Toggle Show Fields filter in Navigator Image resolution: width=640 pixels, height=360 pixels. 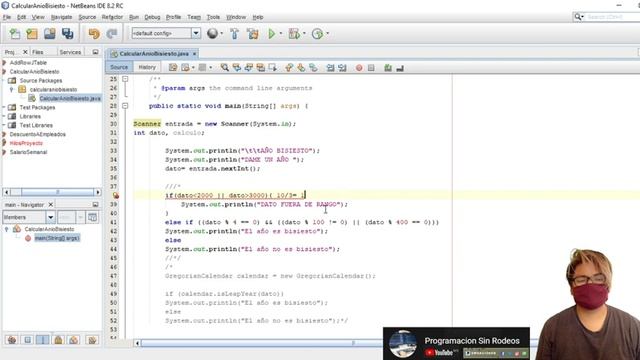point(27,340)
